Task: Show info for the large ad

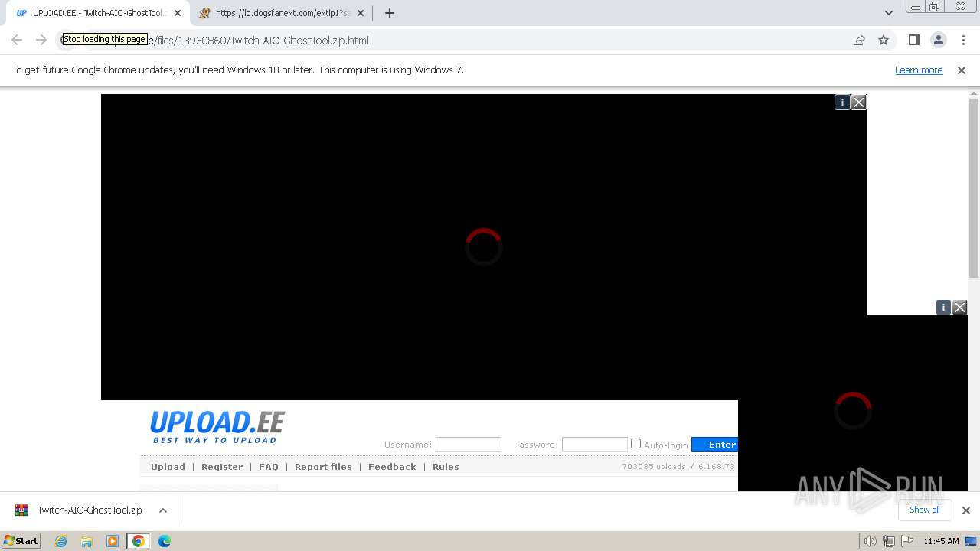Action: (x=842, y=103)
